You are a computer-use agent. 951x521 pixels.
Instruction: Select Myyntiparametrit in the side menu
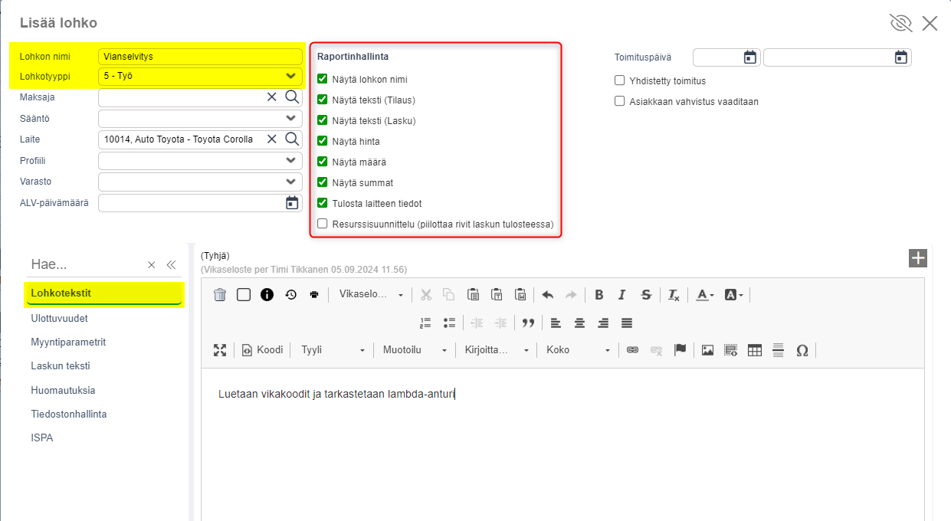pos(68,342)
